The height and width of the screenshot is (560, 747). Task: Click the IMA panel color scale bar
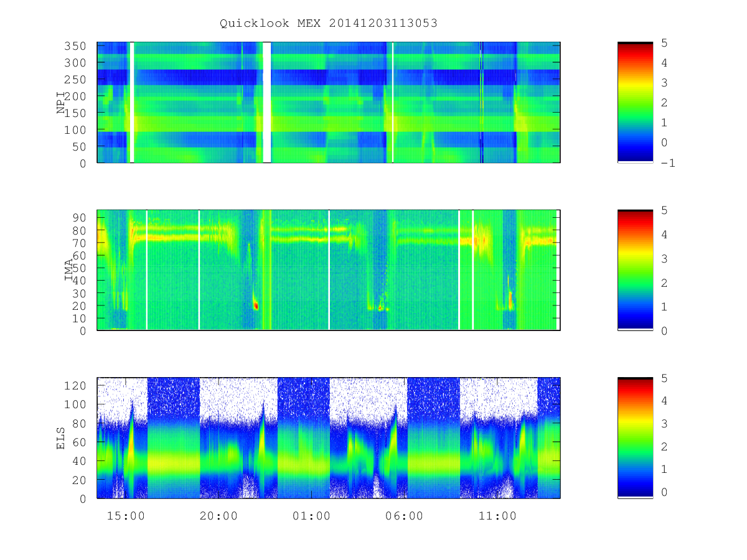pyautogui.click(x=635, y=270)
